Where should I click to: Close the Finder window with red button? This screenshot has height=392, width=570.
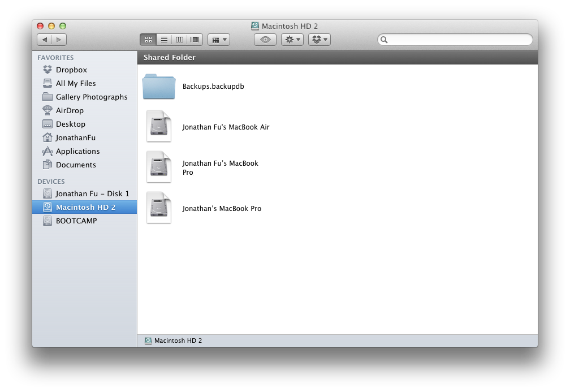click(40, 26)
